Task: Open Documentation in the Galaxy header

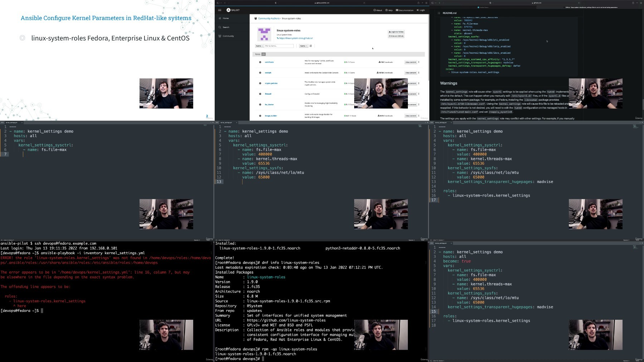Action: pos(404,10)
